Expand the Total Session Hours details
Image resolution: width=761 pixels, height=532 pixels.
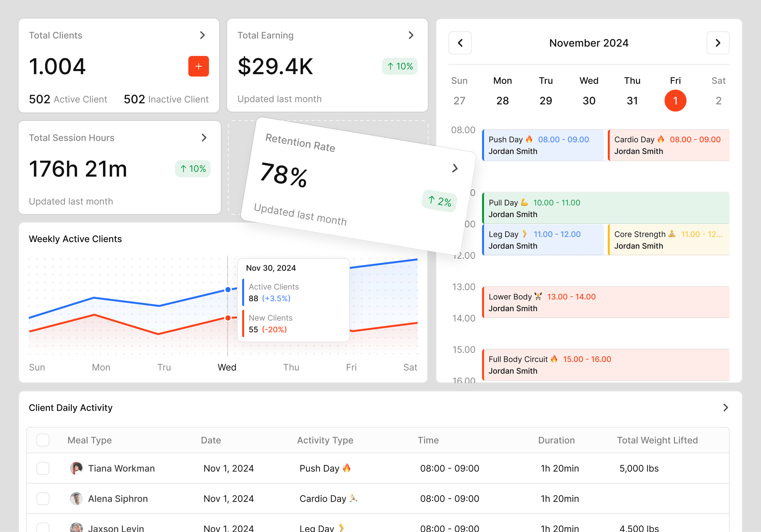[x=204, y=138]
